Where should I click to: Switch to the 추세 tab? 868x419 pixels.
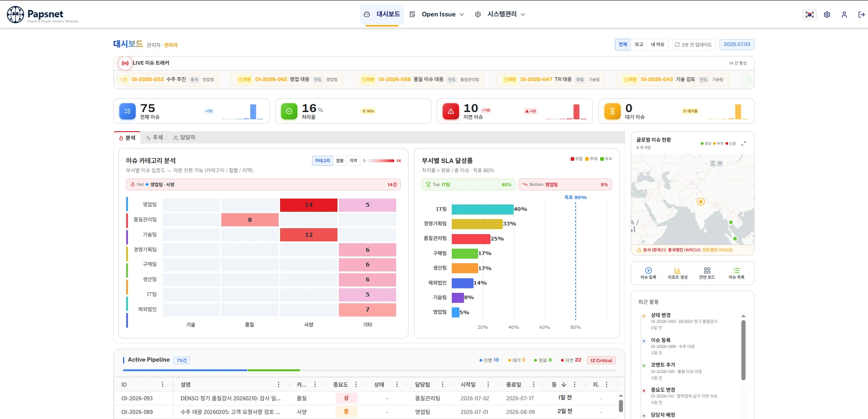(154, 138)
